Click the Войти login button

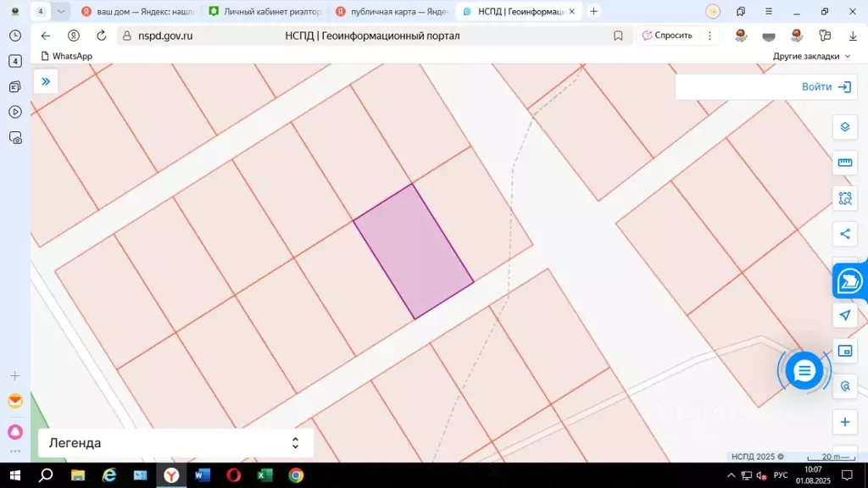tap(826, 87)
